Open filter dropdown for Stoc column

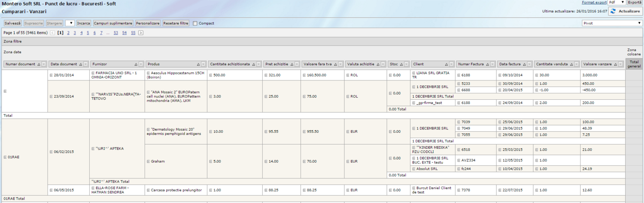pos(406,64)
